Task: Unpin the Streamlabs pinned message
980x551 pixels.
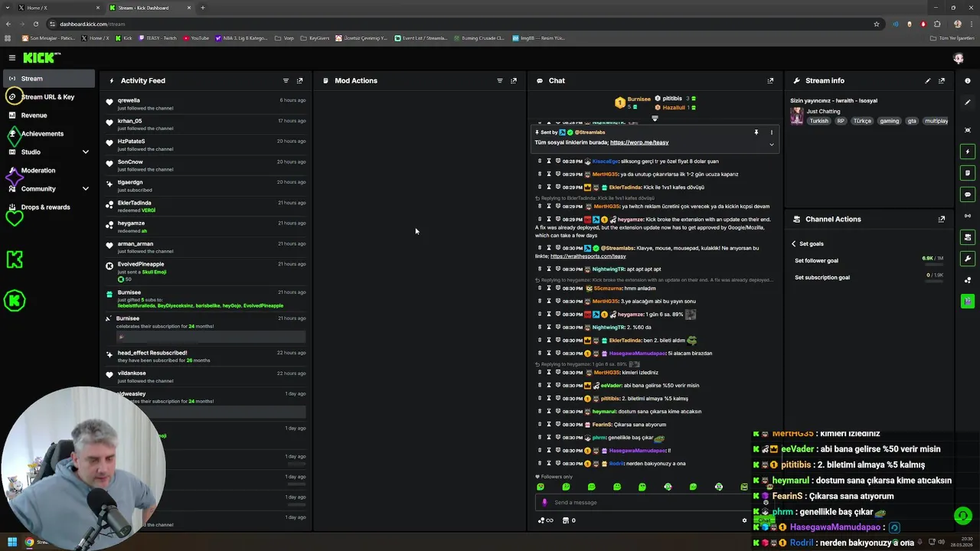Action: coord(756,132)
